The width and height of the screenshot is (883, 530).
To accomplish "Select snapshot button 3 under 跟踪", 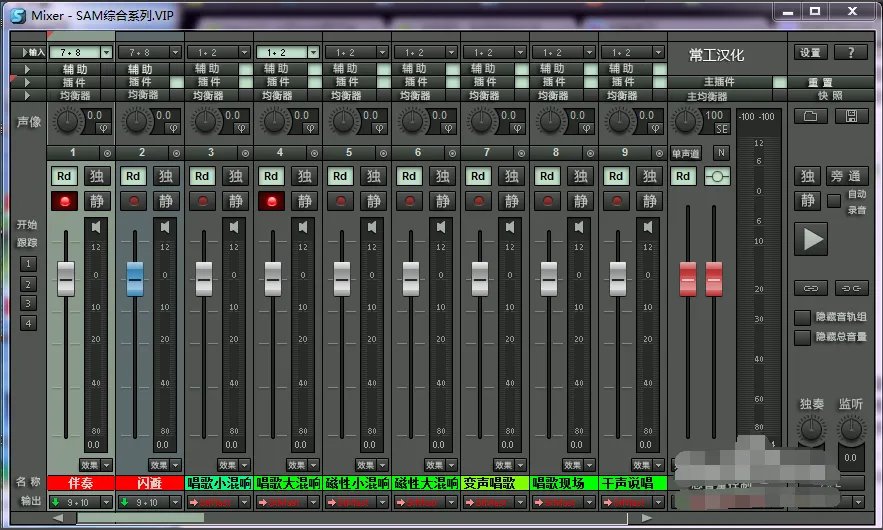I will tap(28, 304).
